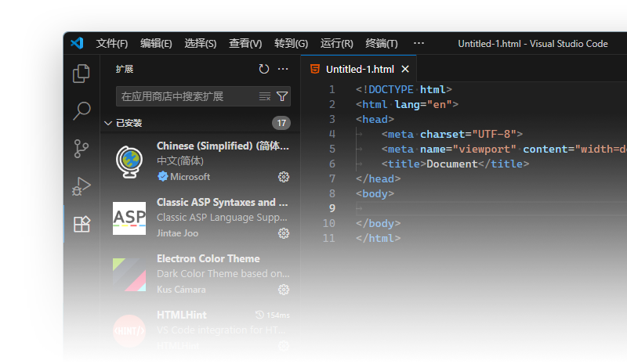Open manage gear for Electron Color Theme
Screen dimensions: 627x364
(284, 290)
